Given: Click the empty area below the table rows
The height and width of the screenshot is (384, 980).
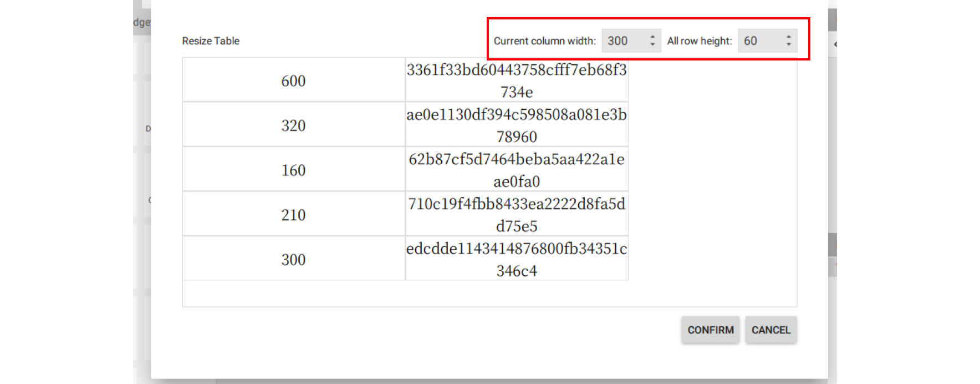Looking at the screenshot, I should coord(489,294).
